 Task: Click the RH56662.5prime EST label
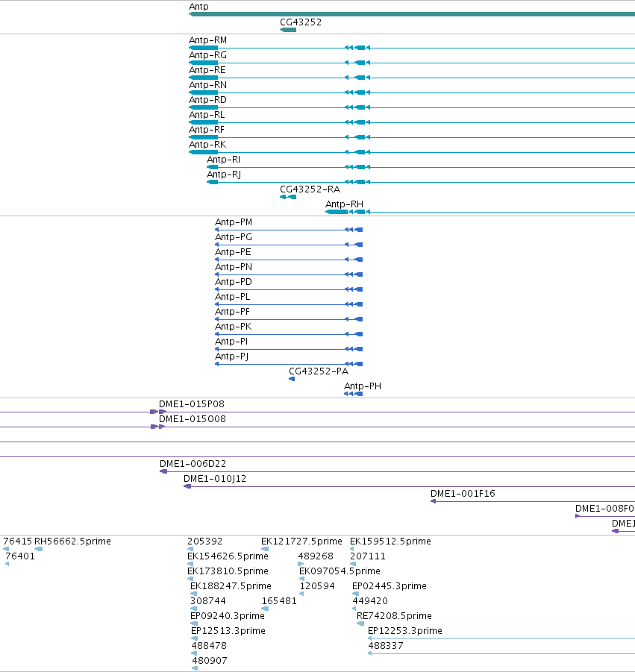pyautogui.click(x=72, y=541)
